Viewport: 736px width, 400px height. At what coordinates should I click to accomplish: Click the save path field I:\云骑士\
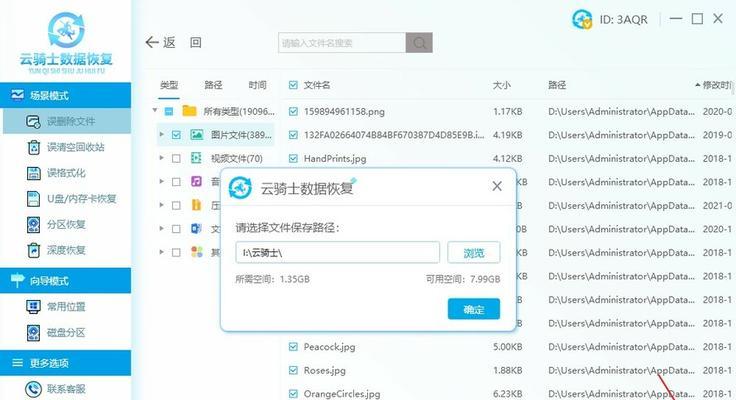coord(337,253)
